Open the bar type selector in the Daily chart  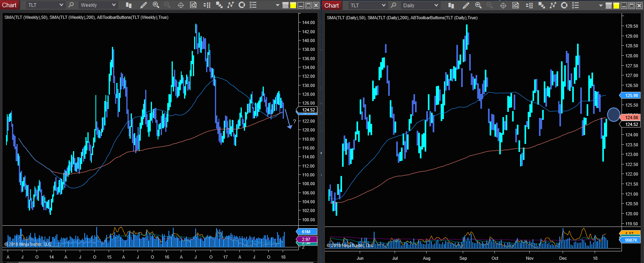pos(451,5)
